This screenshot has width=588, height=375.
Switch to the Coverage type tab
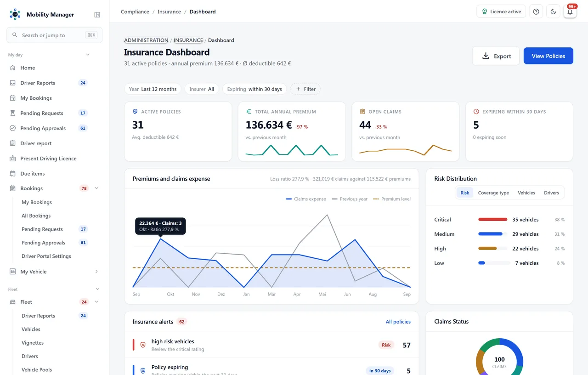[x=493, y=193]
